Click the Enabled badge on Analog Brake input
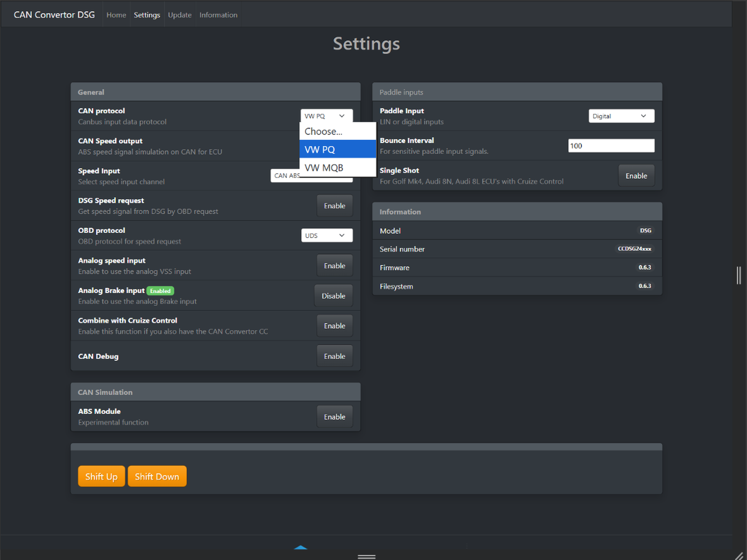 point(160,291)
